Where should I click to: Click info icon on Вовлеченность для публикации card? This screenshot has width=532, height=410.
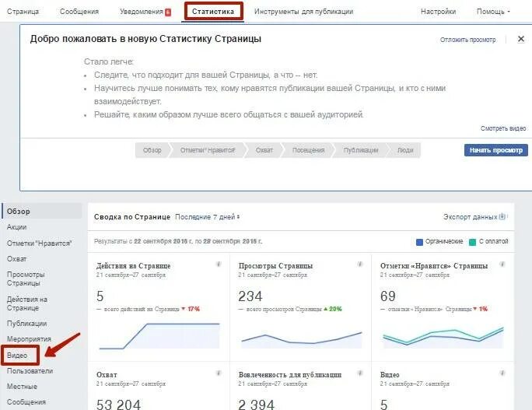tap(360, 373)
